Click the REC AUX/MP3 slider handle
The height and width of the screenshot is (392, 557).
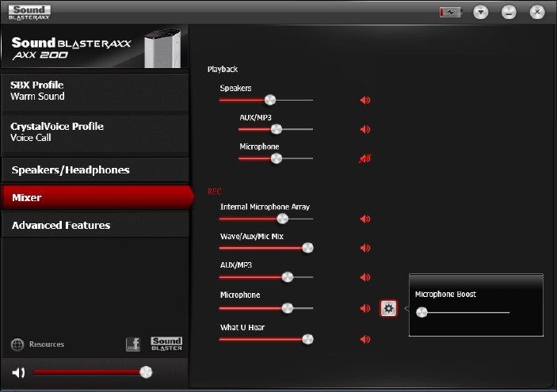pos(288,277)
